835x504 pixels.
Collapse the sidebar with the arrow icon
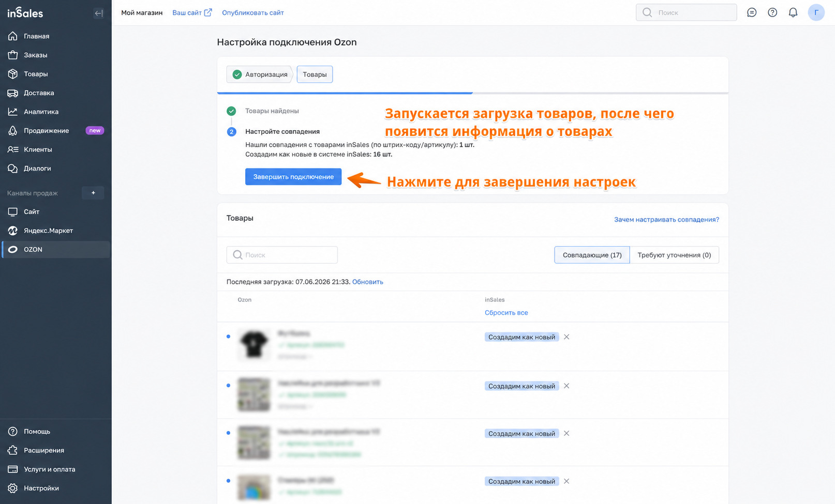pos(98,13)
